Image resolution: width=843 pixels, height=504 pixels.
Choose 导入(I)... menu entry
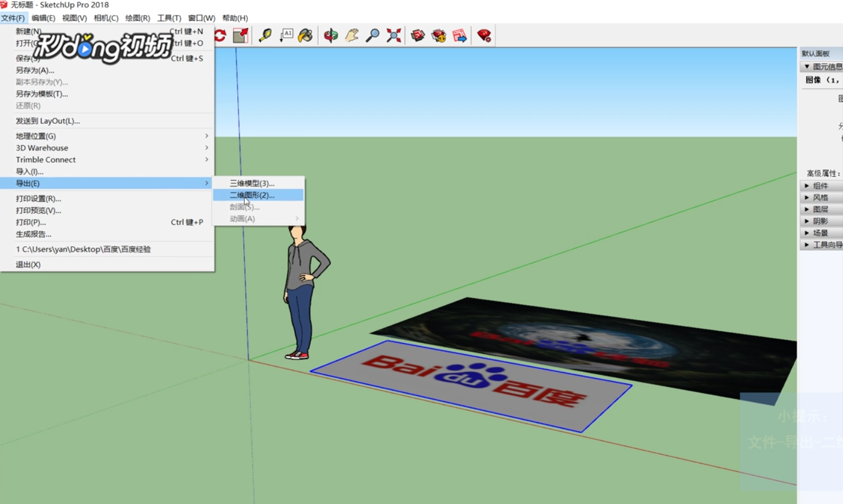click(x=107, y=171)
